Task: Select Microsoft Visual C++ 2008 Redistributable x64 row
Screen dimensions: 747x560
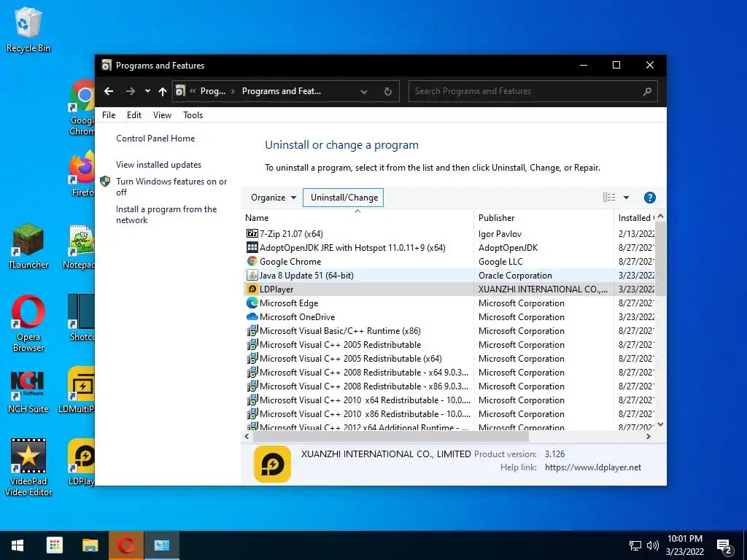Action: pyautogui.click(x=363, y=373)
